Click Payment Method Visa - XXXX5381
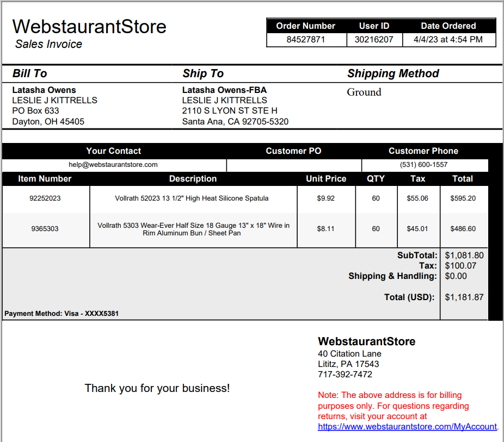The width and height of the screenshot is (504, 442). tap(62, 314)
